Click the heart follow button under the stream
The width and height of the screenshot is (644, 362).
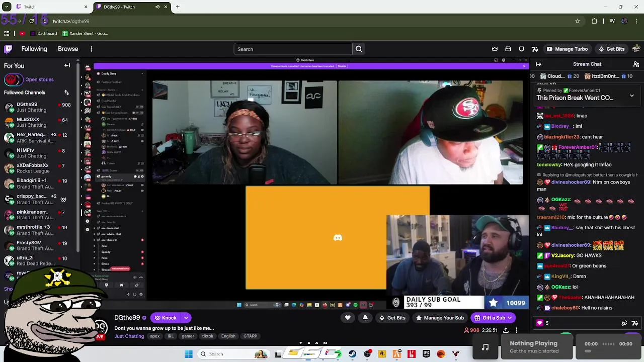pos(348,318)
